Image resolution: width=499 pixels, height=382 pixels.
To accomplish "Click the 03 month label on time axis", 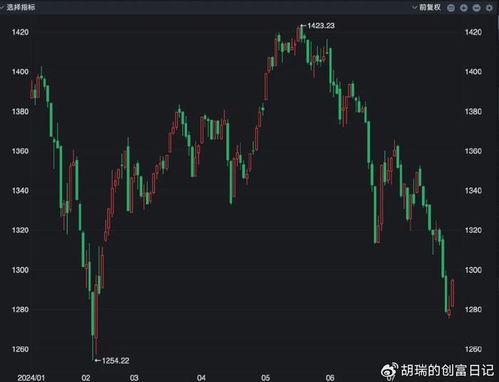I will (x=134, y=378).
